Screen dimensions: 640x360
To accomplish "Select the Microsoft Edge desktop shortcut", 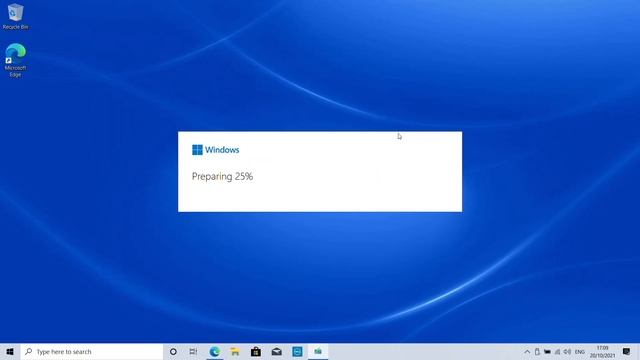I will click(x=16, y=60).
